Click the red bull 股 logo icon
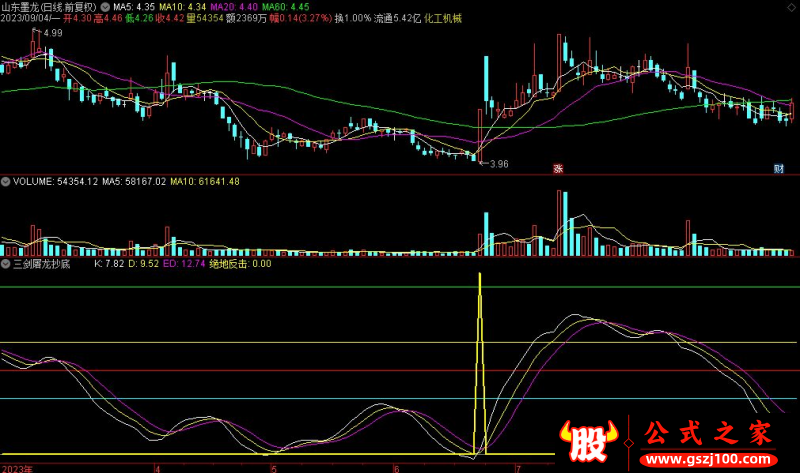Image resolution: width=800 pixels, height=473 pixels. coord(588,441)
